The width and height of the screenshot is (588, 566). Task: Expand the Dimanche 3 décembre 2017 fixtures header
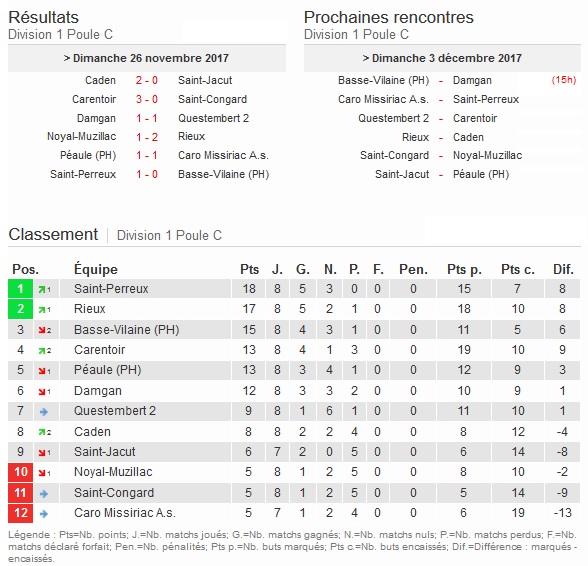442,58
